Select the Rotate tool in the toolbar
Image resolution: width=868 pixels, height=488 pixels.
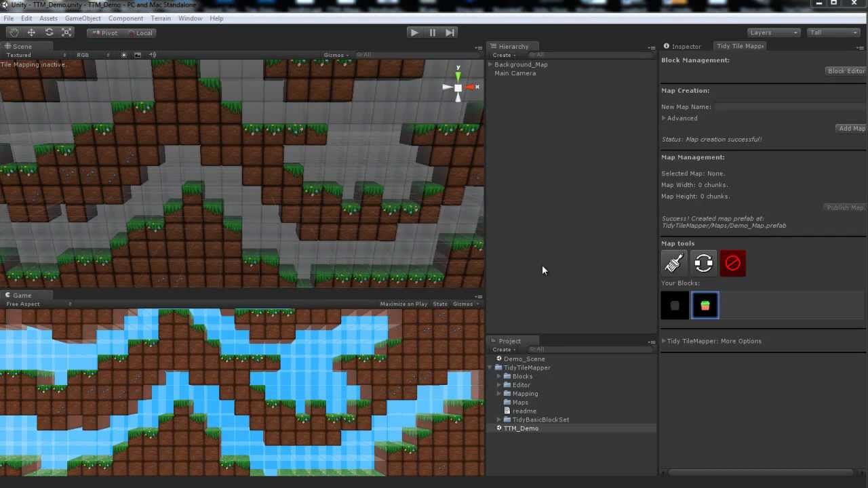[x=49, y=33]
